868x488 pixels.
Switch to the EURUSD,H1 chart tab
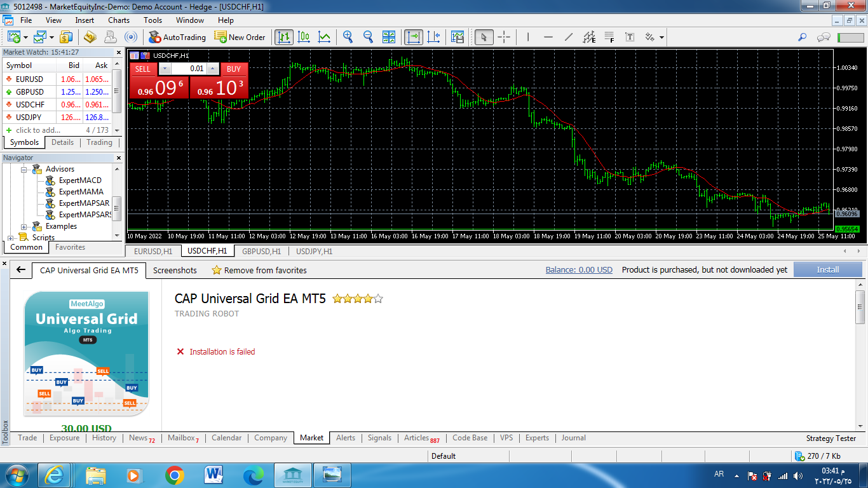[x=153, y=251]
